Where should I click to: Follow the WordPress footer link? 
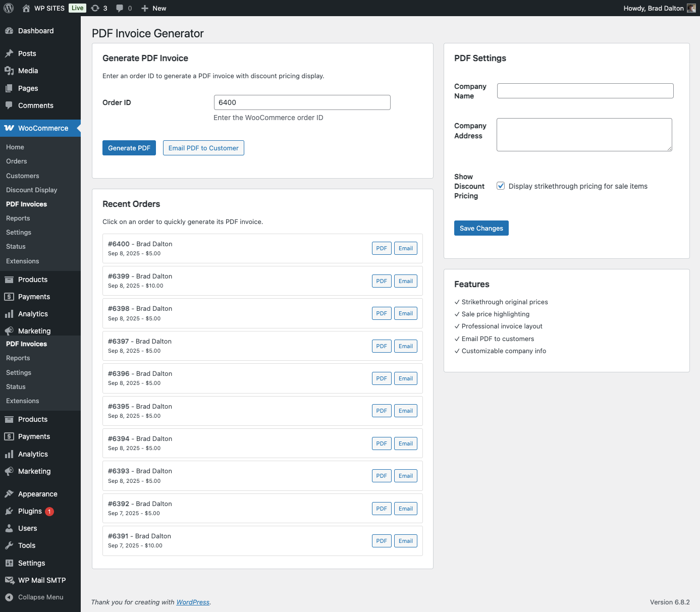pos(193,602)
